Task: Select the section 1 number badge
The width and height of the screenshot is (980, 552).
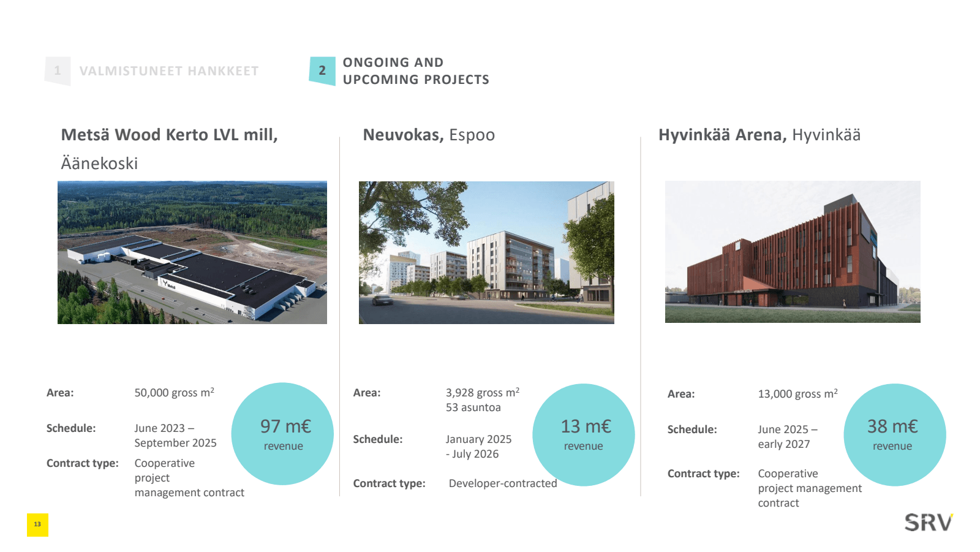Action: click(x=58, y=70)
